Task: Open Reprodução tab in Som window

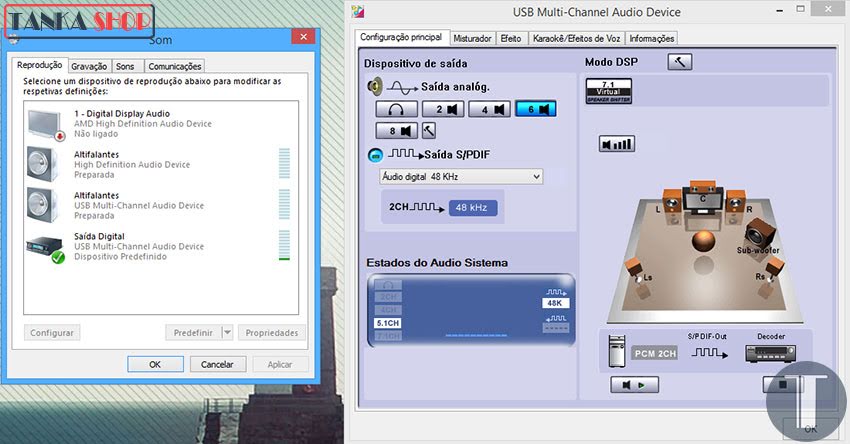Action: 40,65
